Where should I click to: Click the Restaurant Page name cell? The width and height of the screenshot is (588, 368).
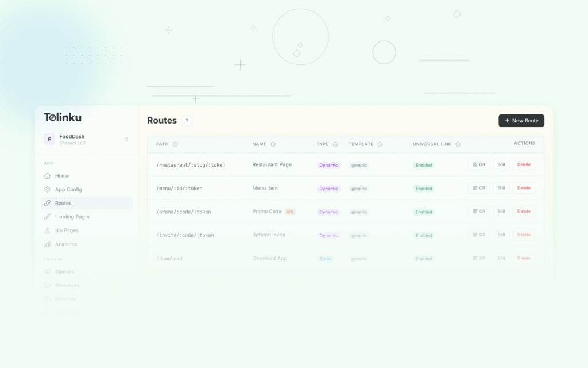[x=272, y=164]
